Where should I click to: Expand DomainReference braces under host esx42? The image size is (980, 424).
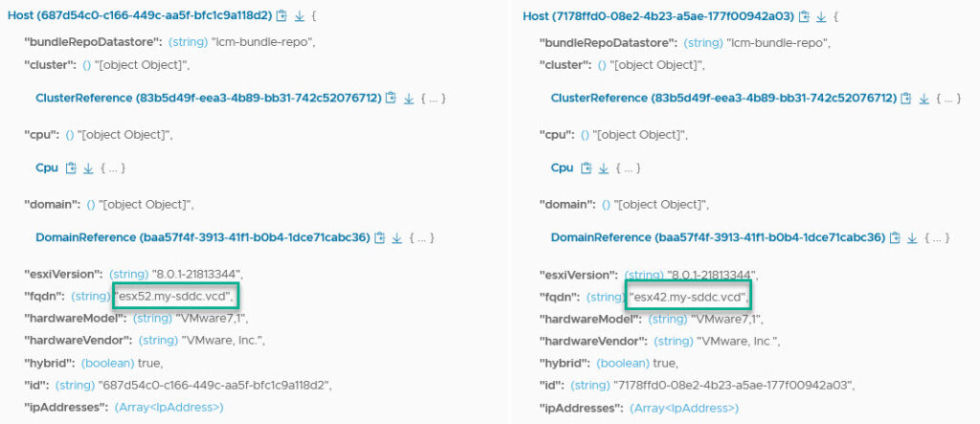point(937,237)
